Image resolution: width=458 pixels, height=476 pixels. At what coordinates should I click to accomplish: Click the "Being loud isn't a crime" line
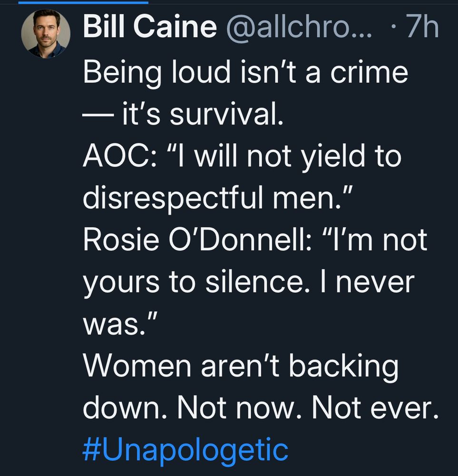pos(245,73)
